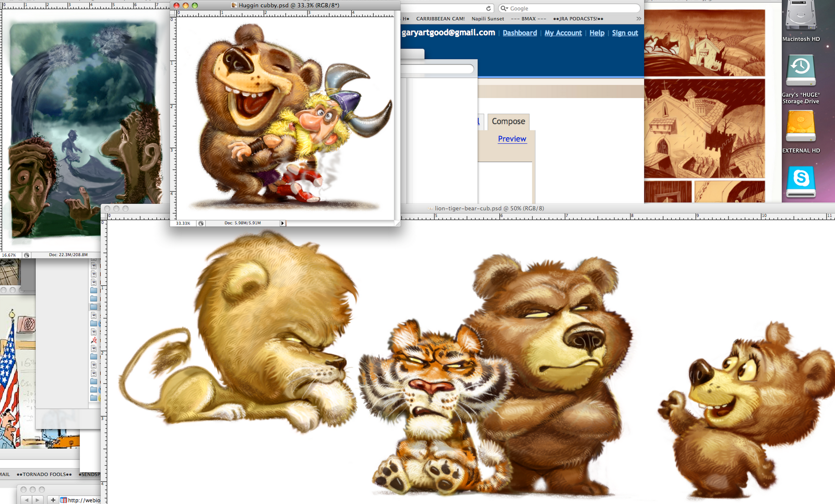This screenshot has width=835, height=504.
Task: Click the status icon beside 16.67% zoom
Action: coord(27,255)
